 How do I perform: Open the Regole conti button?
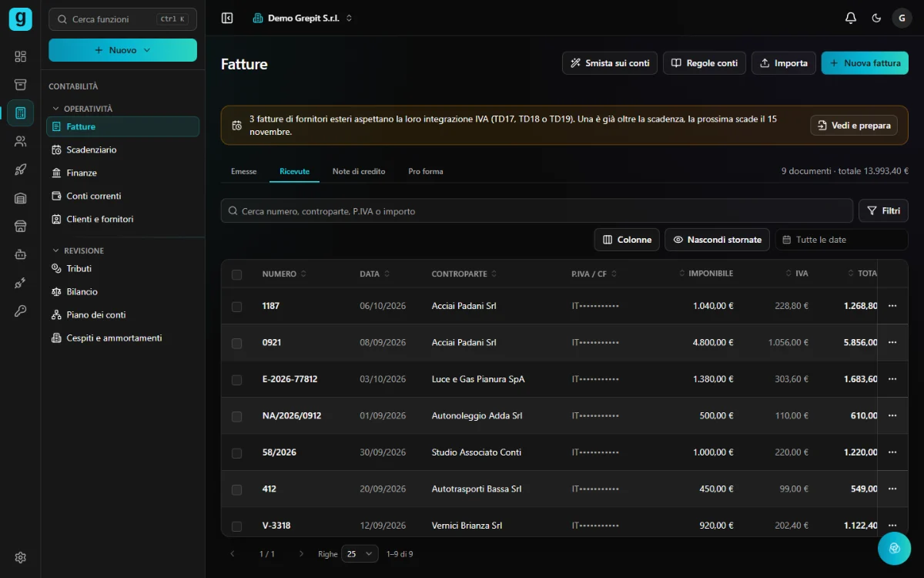tap(705, 63)
